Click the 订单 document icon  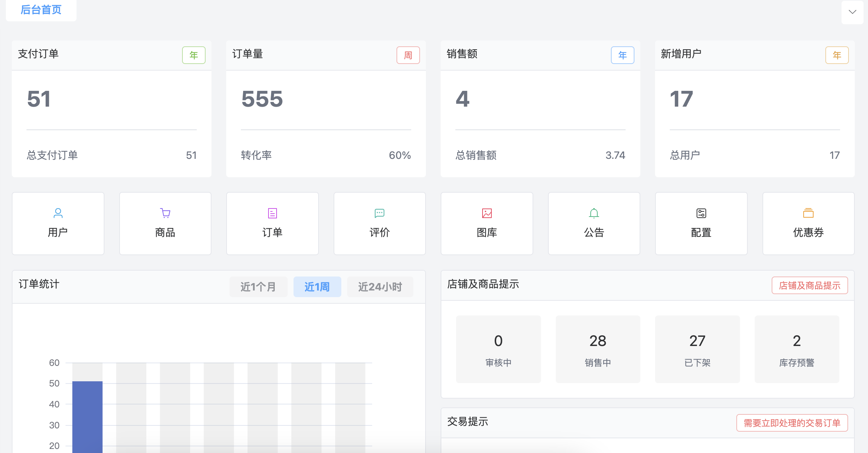pyautogui.click(x=273, y=213)
